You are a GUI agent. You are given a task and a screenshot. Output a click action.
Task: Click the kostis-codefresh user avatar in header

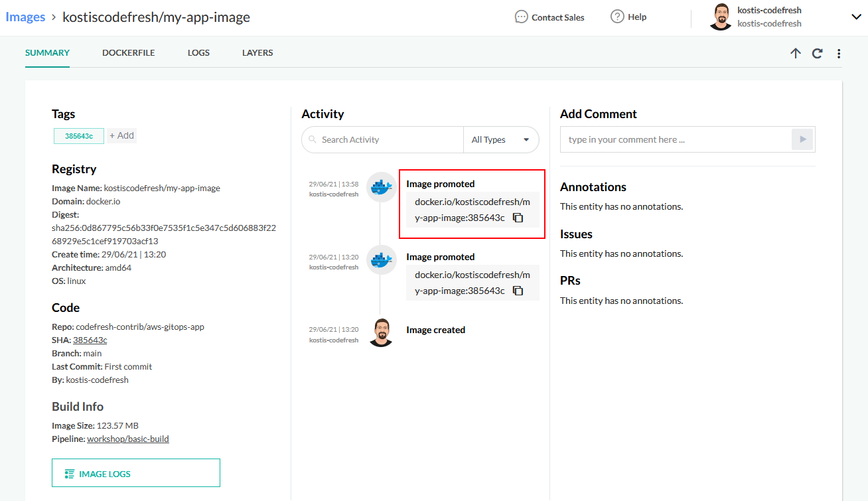point(721,17)
